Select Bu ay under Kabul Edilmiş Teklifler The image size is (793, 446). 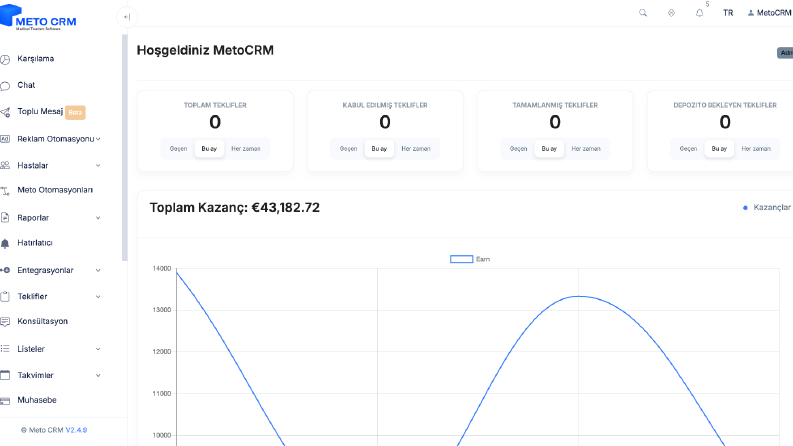(x=379, y=149)
